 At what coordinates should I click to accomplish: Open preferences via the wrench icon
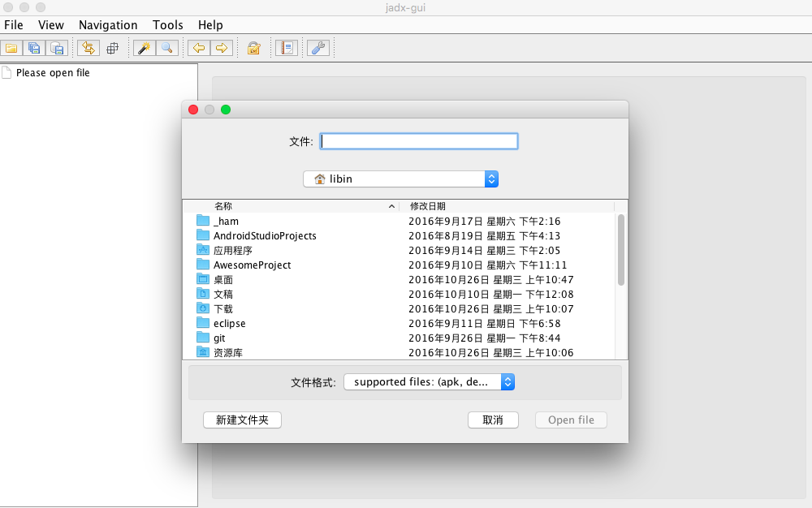tap(318, 48)
